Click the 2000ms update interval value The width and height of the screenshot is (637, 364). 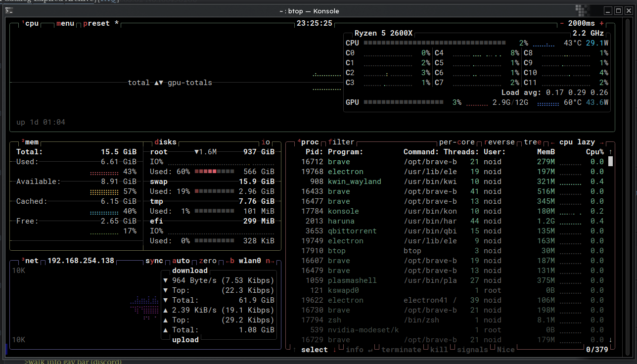coord(582,23)
